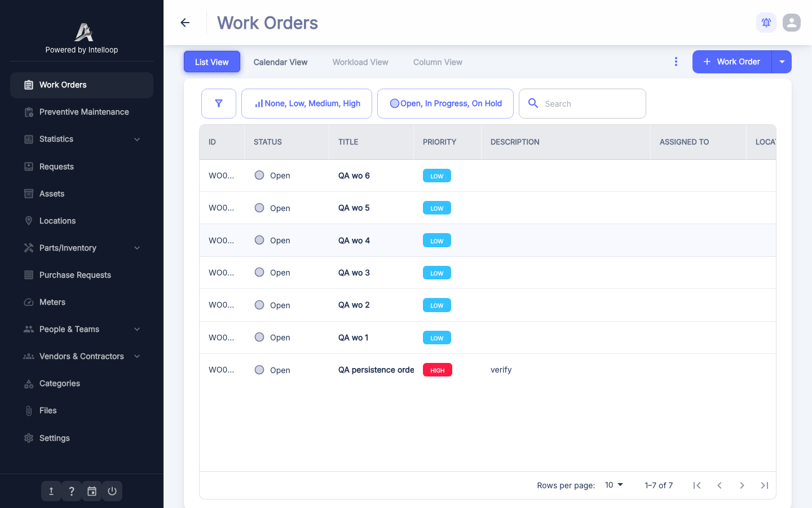Switch to Calendar View tab
The height and width of the screenshot is (508, 812).
click(280, 62)
